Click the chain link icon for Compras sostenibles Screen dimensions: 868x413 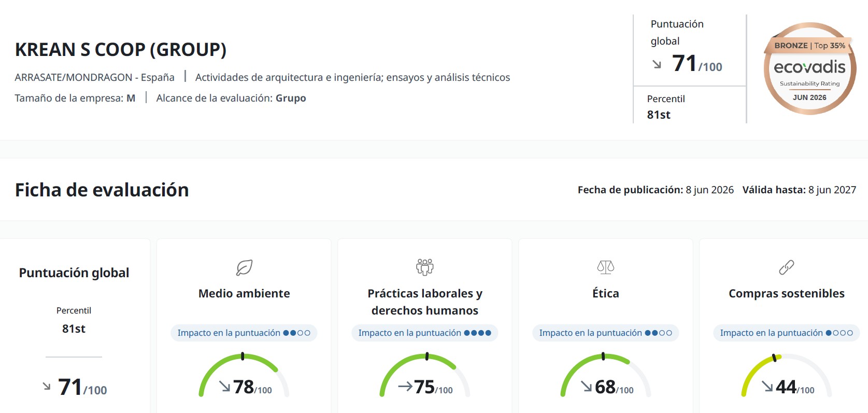(x=787, y=267)
